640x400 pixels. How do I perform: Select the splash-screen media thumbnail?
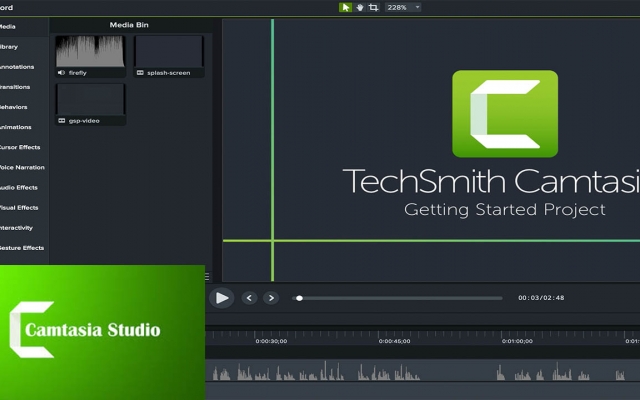[169, 56]
